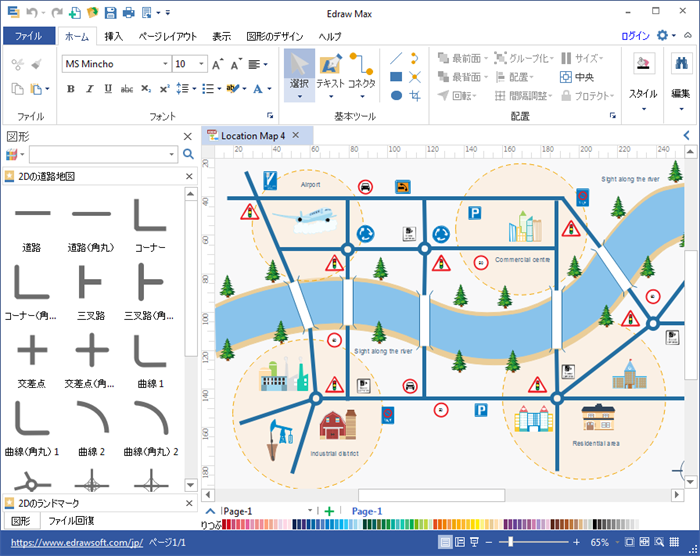Select the Ellipse shape tool
Image resolution: width=700 pixels, height=556 pixels.
[396, 95]
